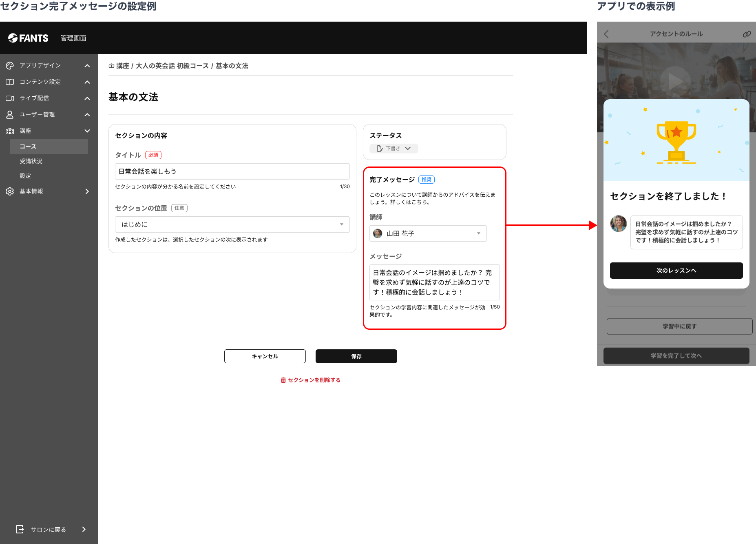Click the 必須 badge by タイトル
Screen dimensions: 756x544
coord(153,155)
